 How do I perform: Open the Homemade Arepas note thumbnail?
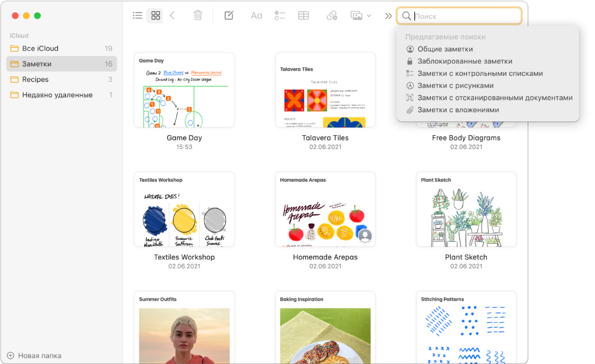pos(325,209)
